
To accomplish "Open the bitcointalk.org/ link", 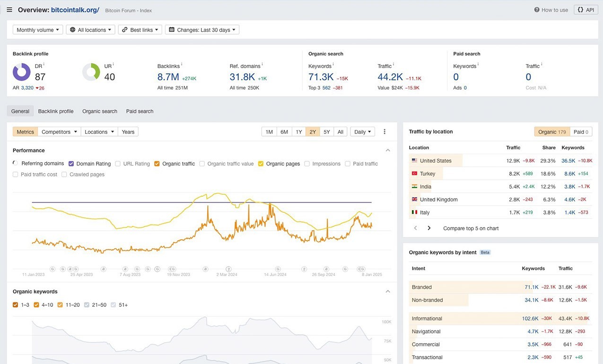I will (x=75, y=10).
